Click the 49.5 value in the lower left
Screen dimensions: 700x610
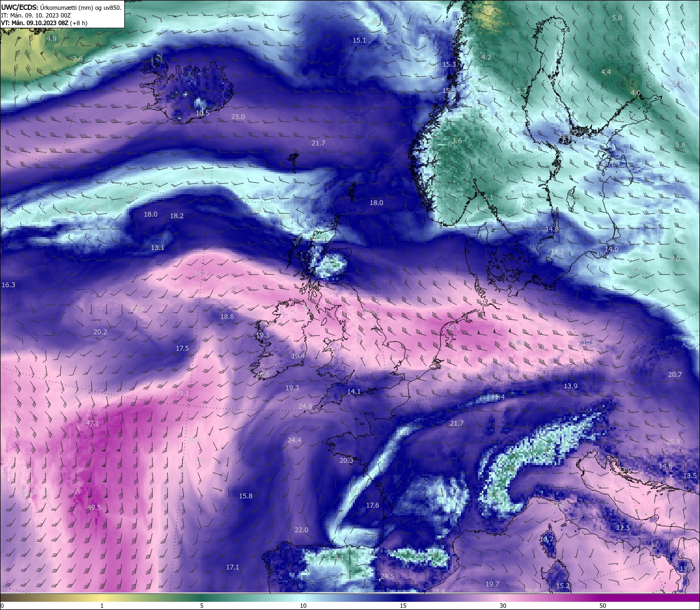(94, 508)
